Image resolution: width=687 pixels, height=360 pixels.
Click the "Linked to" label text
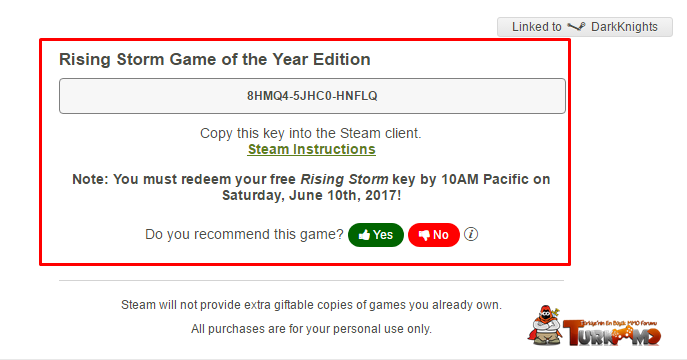537,27
